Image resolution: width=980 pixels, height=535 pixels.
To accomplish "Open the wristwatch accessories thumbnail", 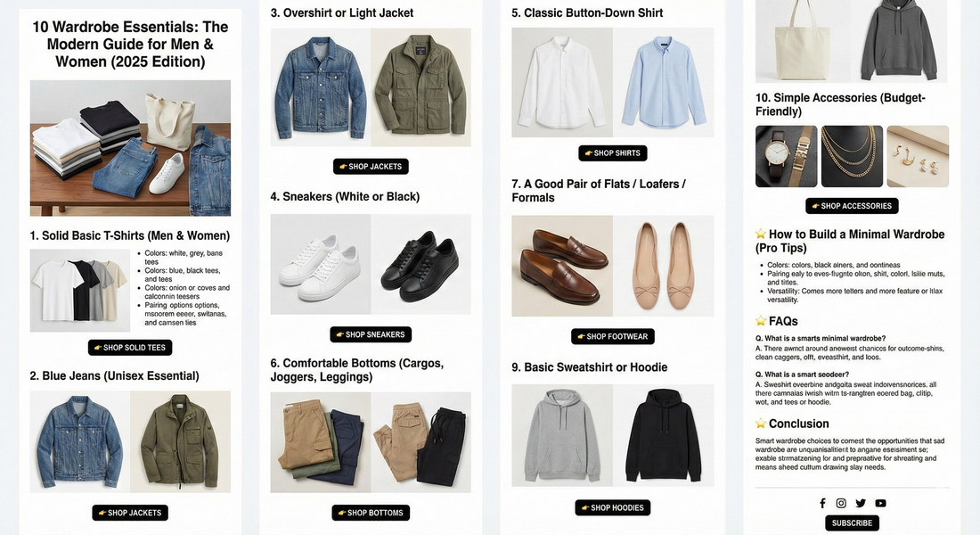I will (x=786, y=156).
